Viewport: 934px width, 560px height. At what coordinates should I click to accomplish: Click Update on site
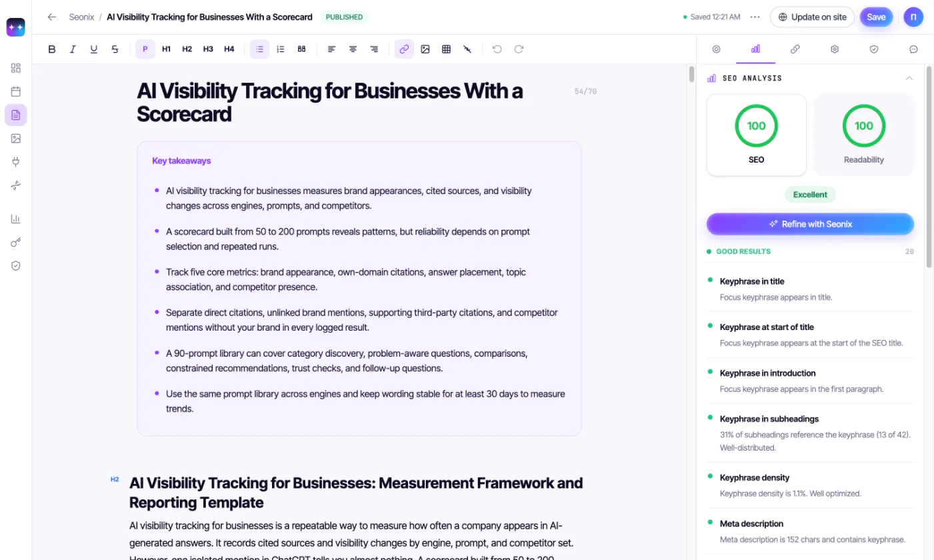pos(812,17)
